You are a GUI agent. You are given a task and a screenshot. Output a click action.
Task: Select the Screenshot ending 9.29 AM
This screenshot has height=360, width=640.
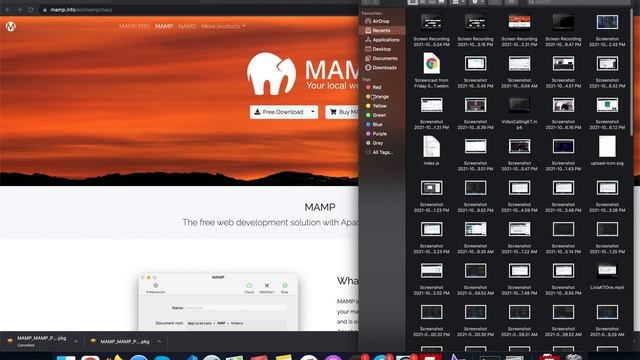(607, 320)
